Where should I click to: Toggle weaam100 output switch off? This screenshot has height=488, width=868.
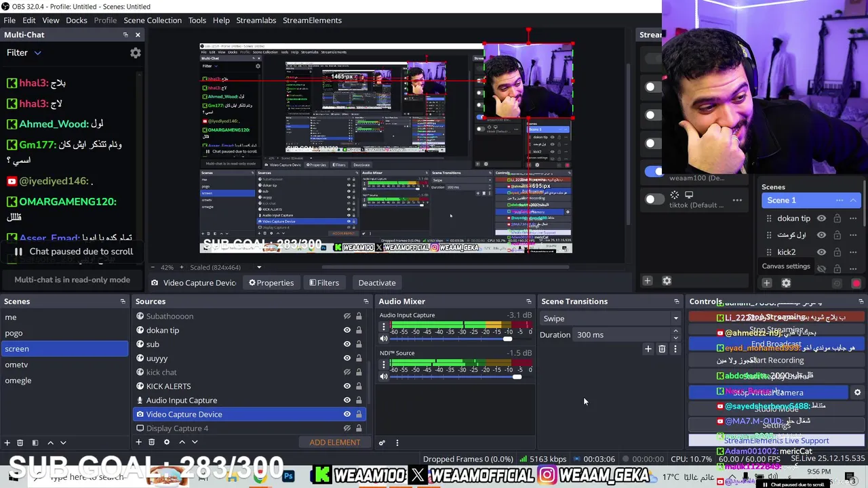pos(653,171)
